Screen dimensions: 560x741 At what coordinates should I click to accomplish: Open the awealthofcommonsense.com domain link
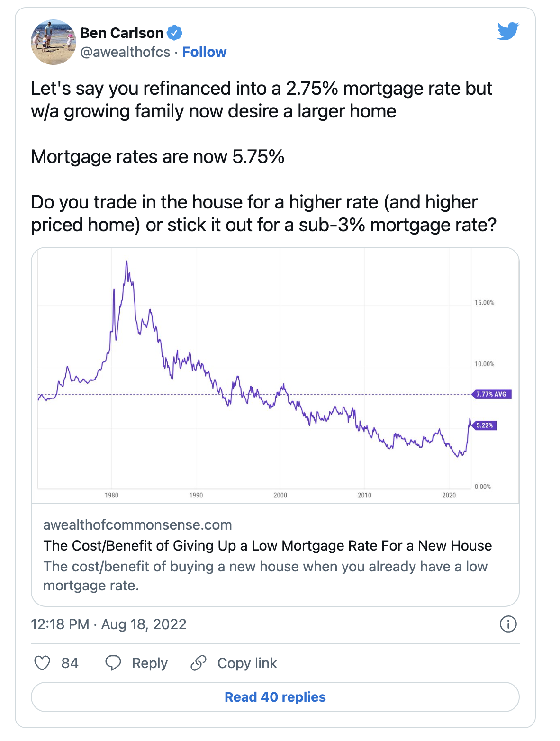(137, 525)
